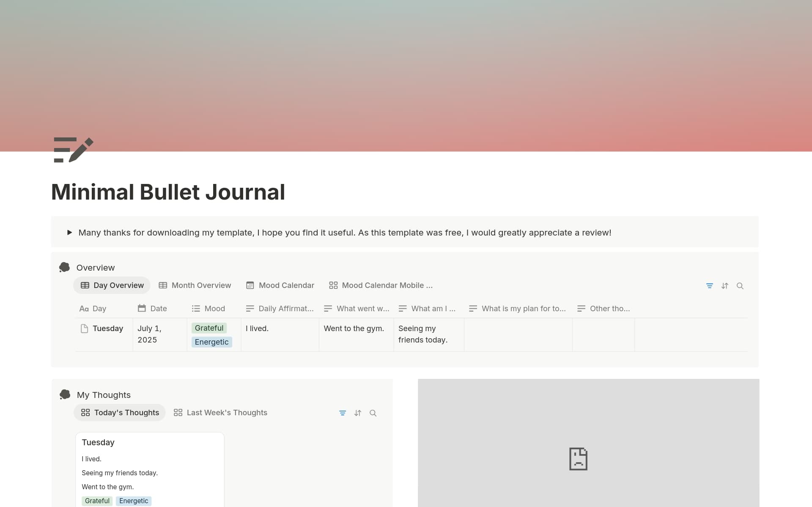
Task: Open filters for the Overview database
Action: pyautogui.click(x=710, y=285)
